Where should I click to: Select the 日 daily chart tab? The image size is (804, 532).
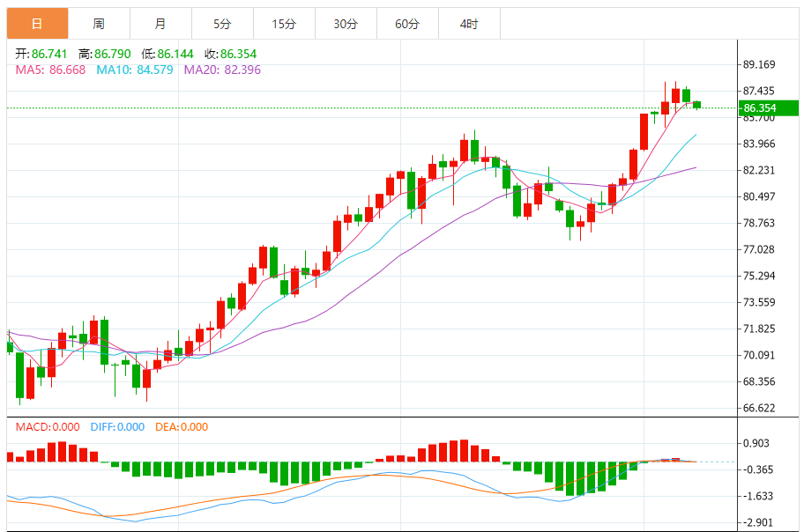click(x=37, y=24)
